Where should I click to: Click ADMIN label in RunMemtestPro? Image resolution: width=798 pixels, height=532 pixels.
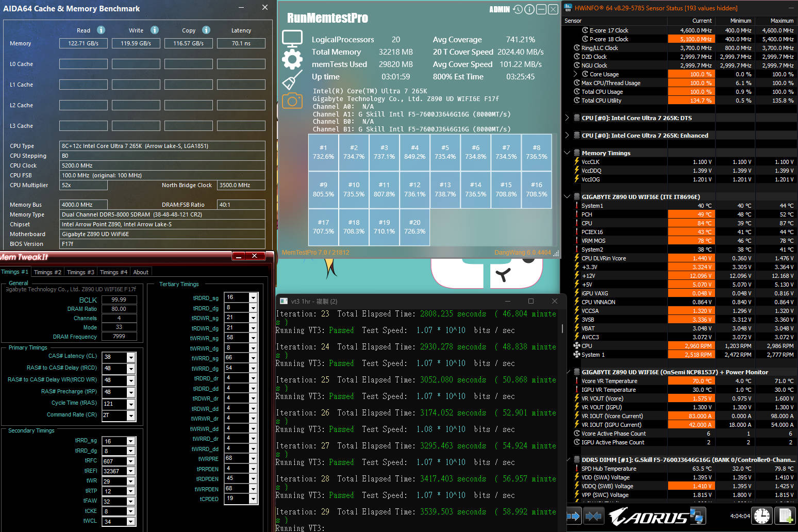point(499,9)
